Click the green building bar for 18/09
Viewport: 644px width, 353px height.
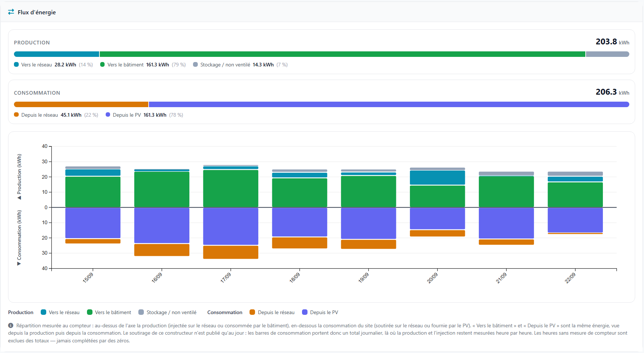point(300,193)
